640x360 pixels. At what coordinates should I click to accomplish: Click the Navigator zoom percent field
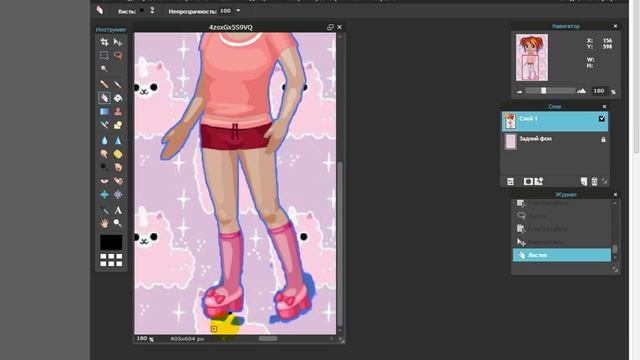[x=599, y=91]
